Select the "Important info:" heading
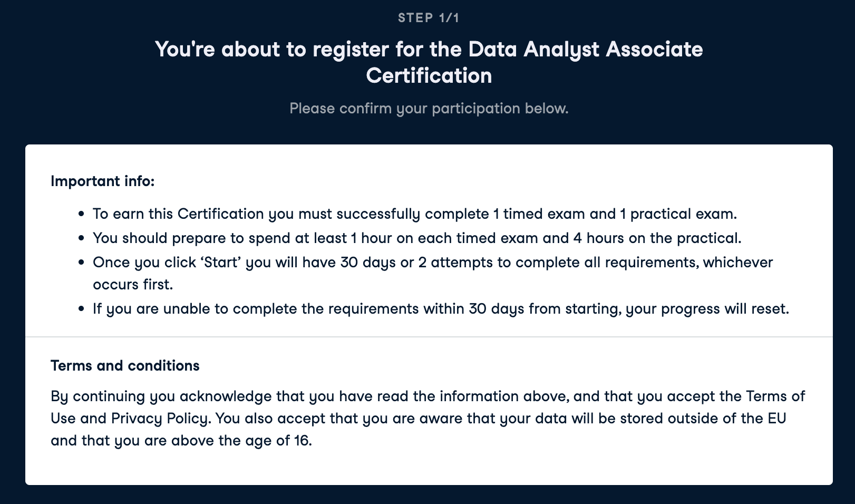 (x=102, y=181)
